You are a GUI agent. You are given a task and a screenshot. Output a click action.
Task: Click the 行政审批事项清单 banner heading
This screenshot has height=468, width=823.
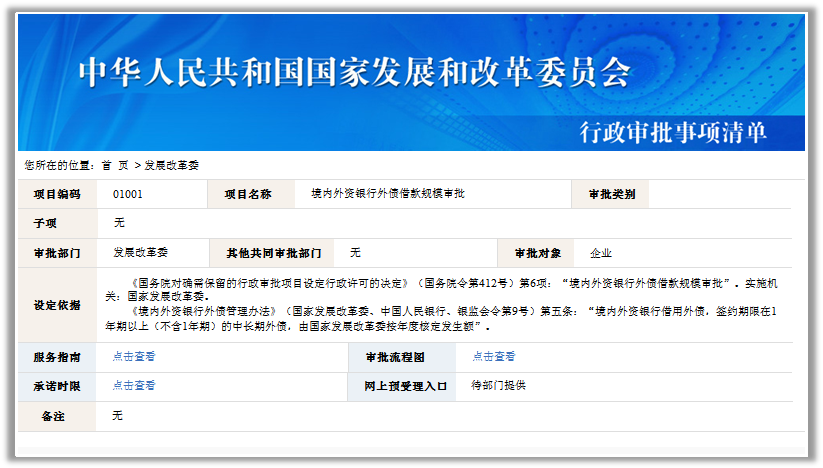(673, 132)
